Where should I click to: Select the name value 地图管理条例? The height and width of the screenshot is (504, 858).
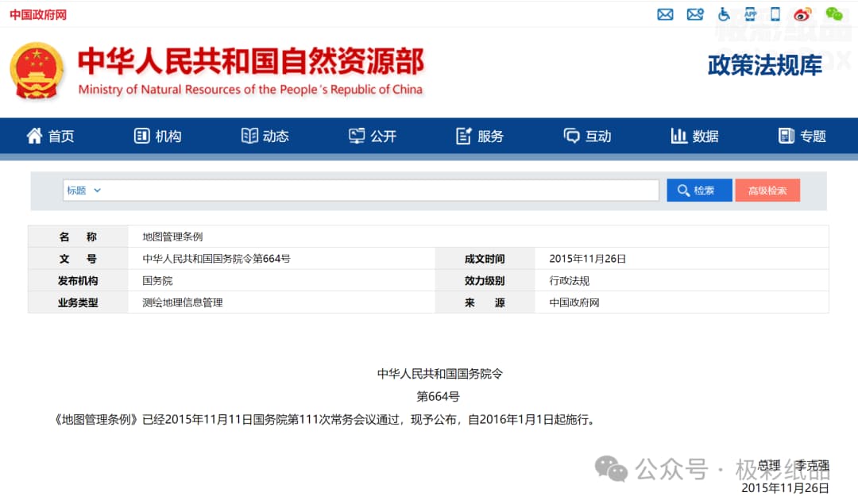click(172, 237)
